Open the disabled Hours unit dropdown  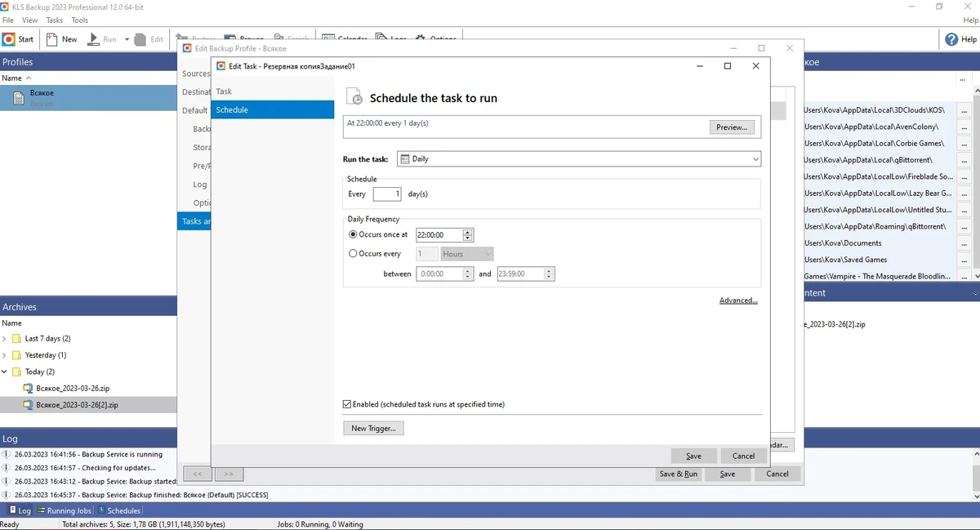tap(467, 254)
